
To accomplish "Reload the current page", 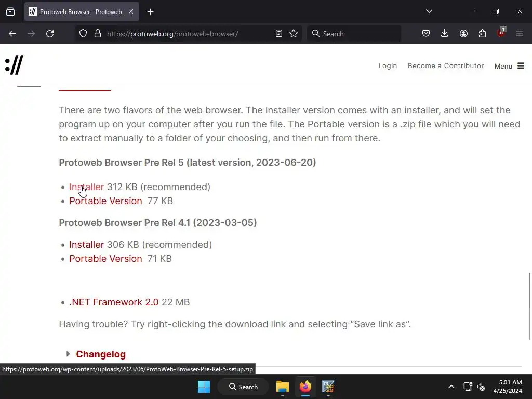I will click(50, 34).
